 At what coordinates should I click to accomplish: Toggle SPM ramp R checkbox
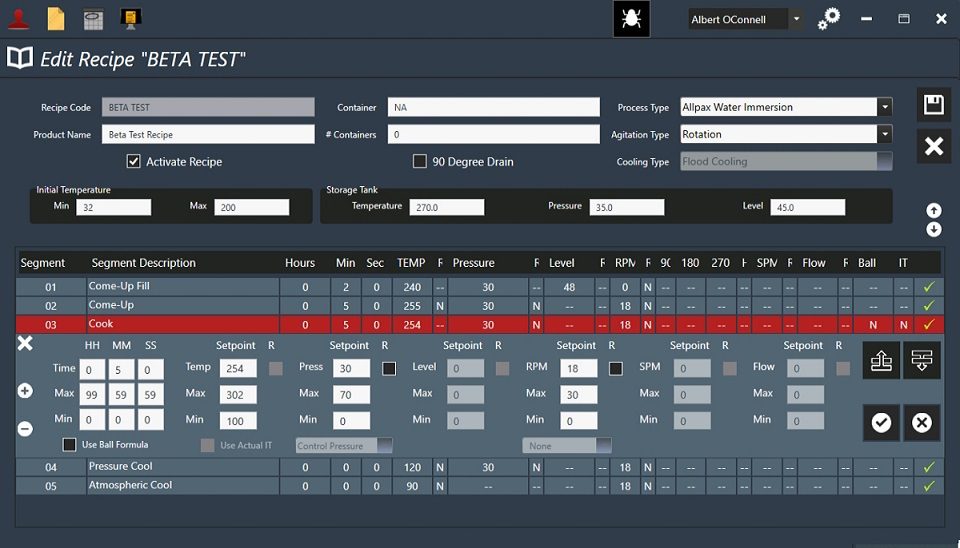[x=730, y=368]
